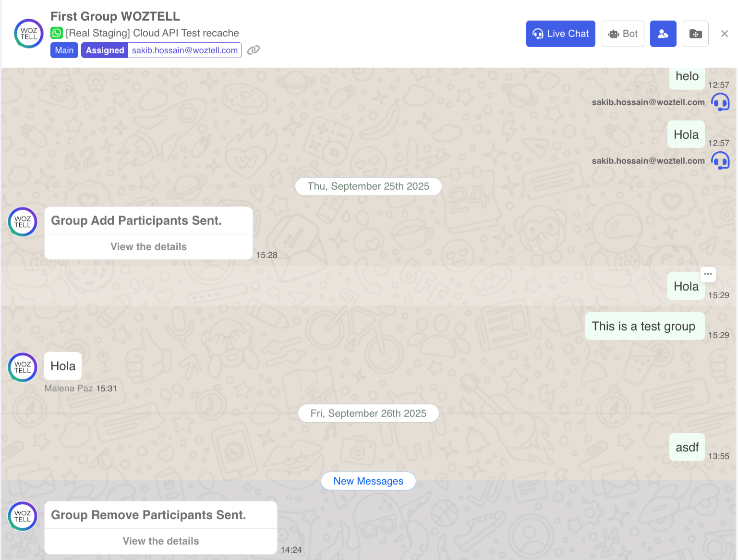Close the chat panel with the X

724,34
